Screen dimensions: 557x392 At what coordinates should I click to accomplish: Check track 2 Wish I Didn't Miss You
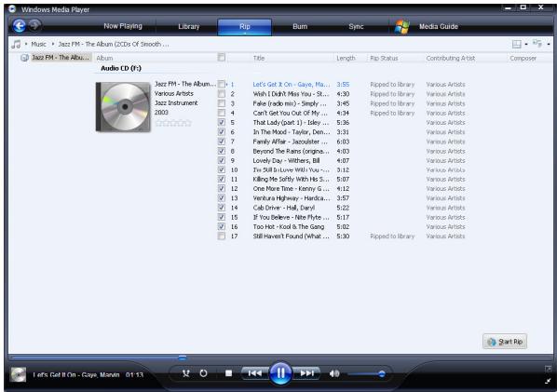[x=222, y=94]
